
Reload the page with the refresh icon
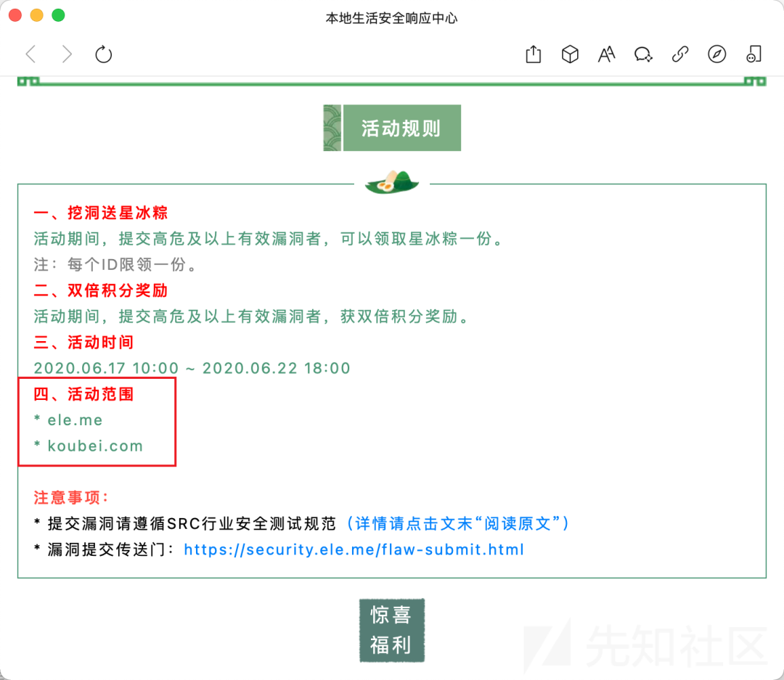point(104,54)
